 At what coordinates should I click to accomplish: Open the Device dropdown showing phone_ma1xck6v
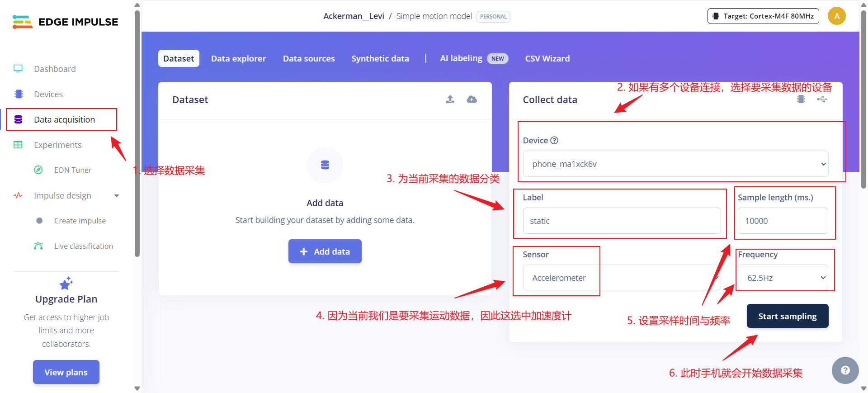point(675,164)
